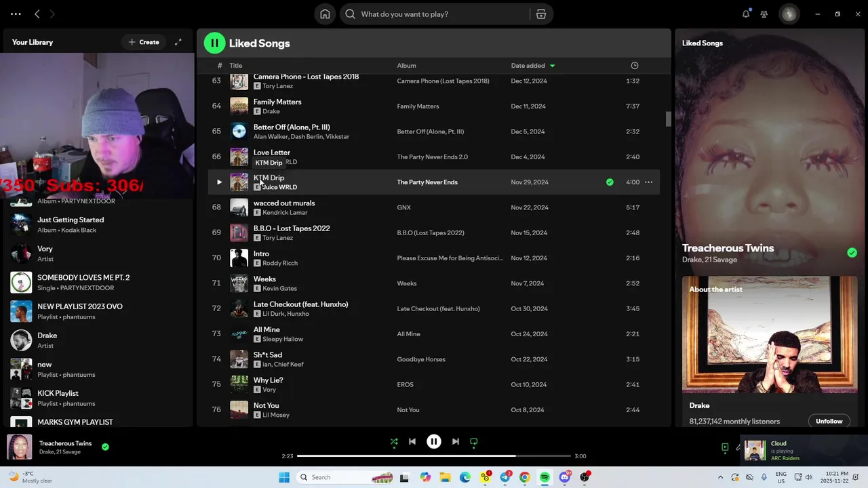
Task: Pause the Liked Songs playlist with green button
Action: point(214,43)
